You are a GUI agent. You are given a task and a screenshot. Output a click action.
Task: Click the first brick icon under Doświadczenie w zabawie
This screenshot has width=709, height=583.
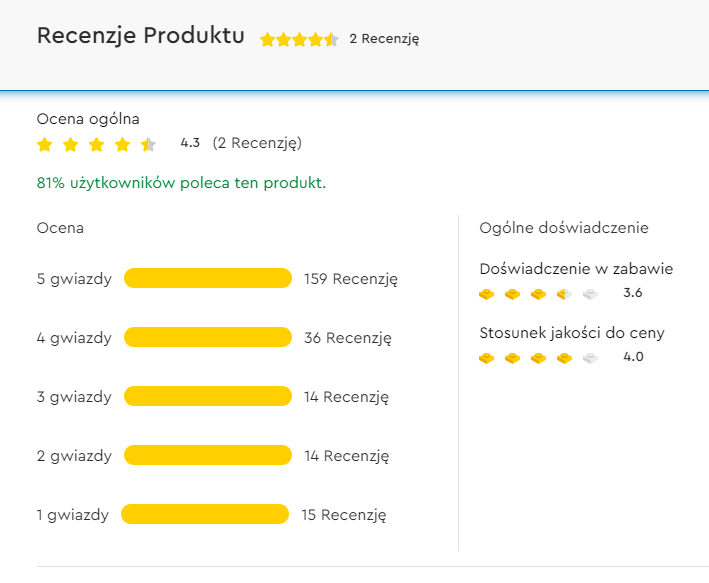[x=487, y=294]
